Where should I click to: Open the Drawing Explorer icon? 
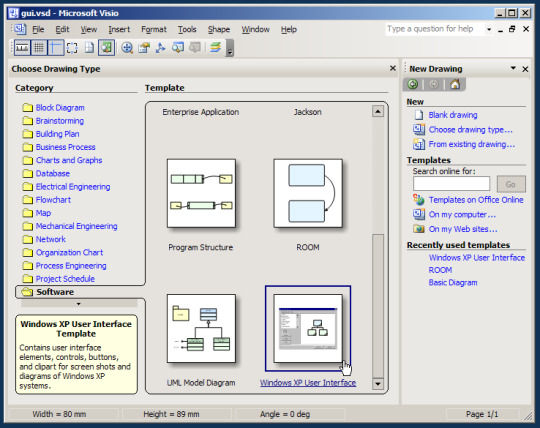(x=160, y=48)
